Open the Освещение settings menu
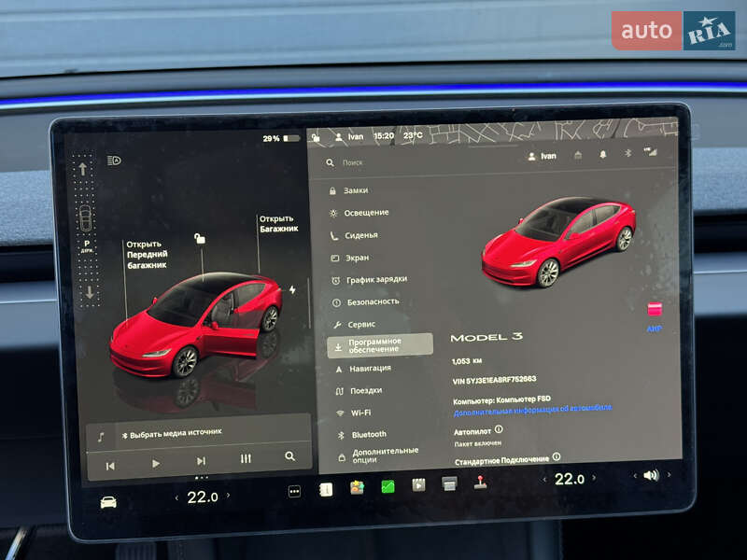This screenshot has width=747, height=560. (359, 213)
